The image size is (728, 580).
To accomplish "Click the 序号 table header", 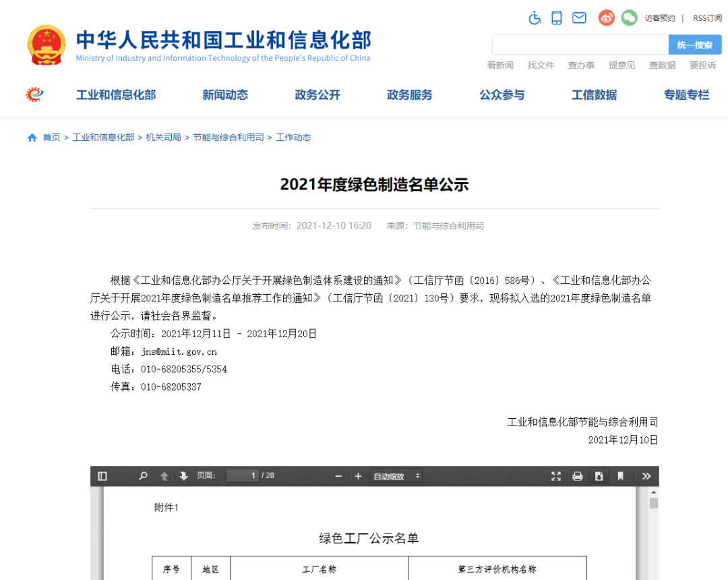I will click(171, 569).
